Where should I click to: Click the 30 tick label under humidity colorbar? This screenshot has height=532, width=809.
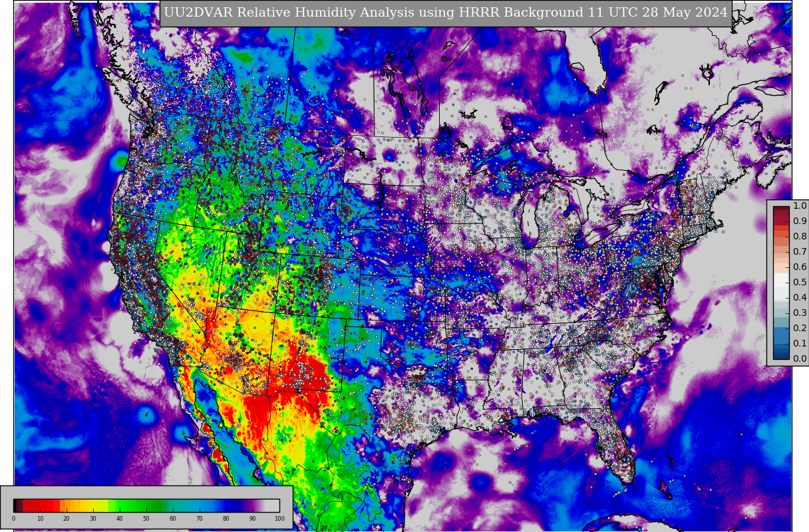click(x=93, y=519)
